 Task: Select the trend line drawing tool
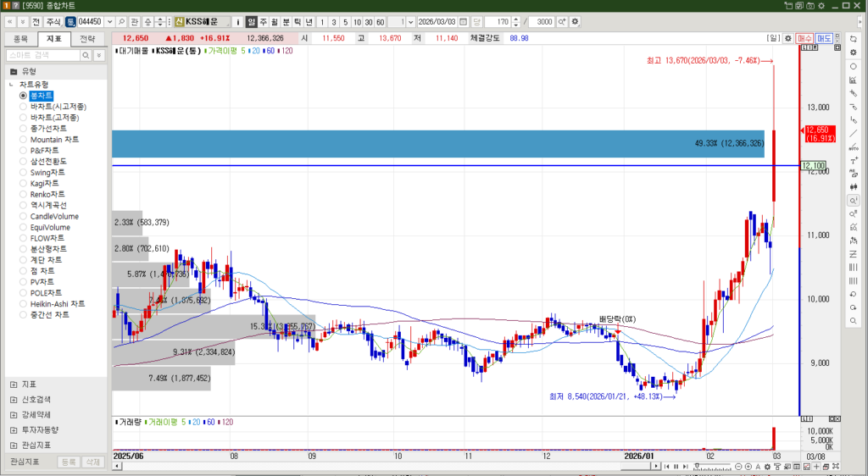click(x=853, y=134)
